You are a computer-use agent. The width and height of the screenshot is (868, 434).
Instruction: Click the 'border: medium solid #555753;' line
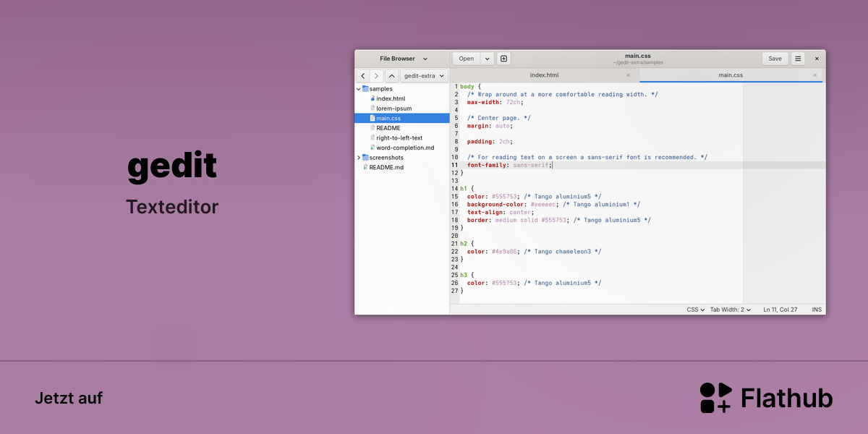click(x=518, y=220)
